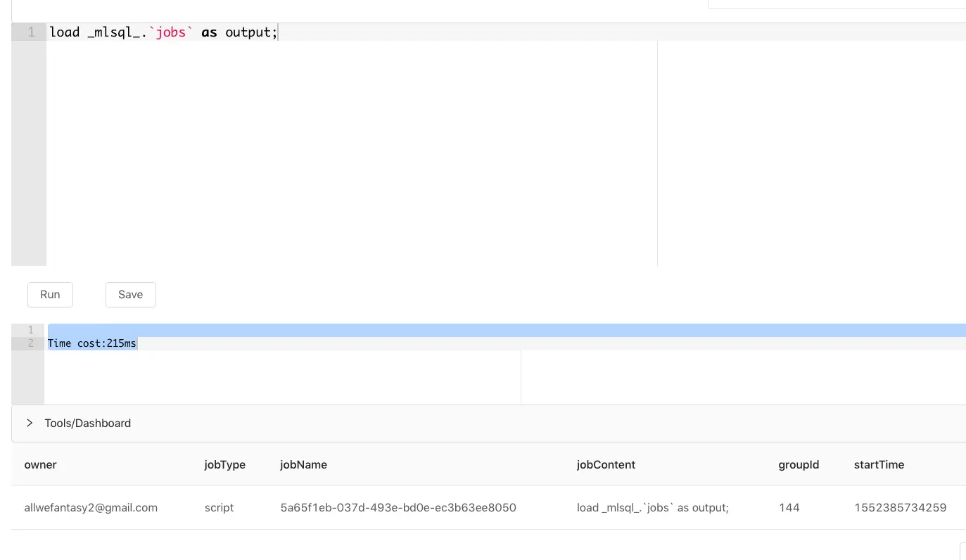The height and width of the screenshot is (560, 966).
Task: Click the 'script' jobType cell
Action: pyautogui.click(x=219, y=508)
